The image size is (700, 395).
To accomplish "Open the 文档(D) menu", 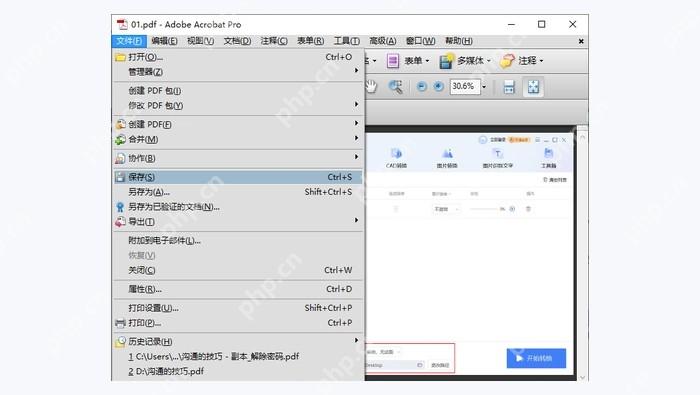I will pos(237,41).
